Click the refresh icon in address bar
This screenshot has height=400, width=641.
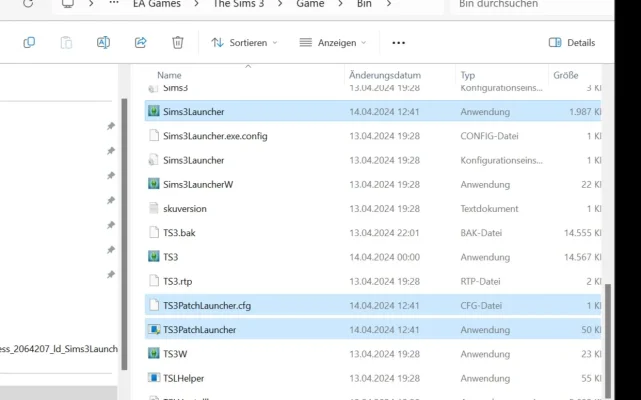tap(28, 4)
